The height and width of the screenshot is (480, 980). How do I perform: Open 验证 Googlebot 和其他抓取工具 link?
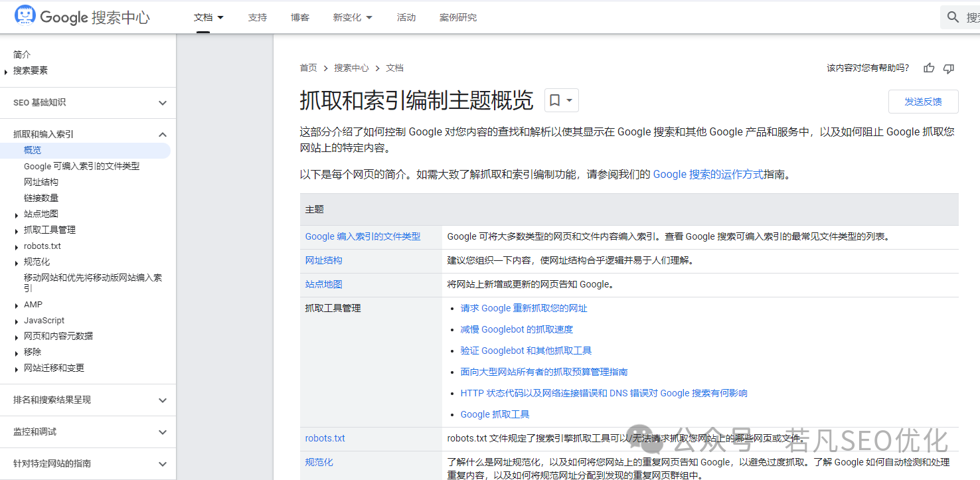tap(526, 351)
